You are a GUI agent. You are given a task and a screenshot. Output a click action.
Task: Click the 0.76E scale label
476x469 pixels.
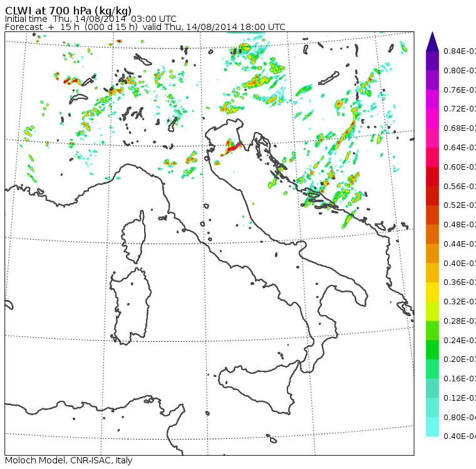coord(460,90)
